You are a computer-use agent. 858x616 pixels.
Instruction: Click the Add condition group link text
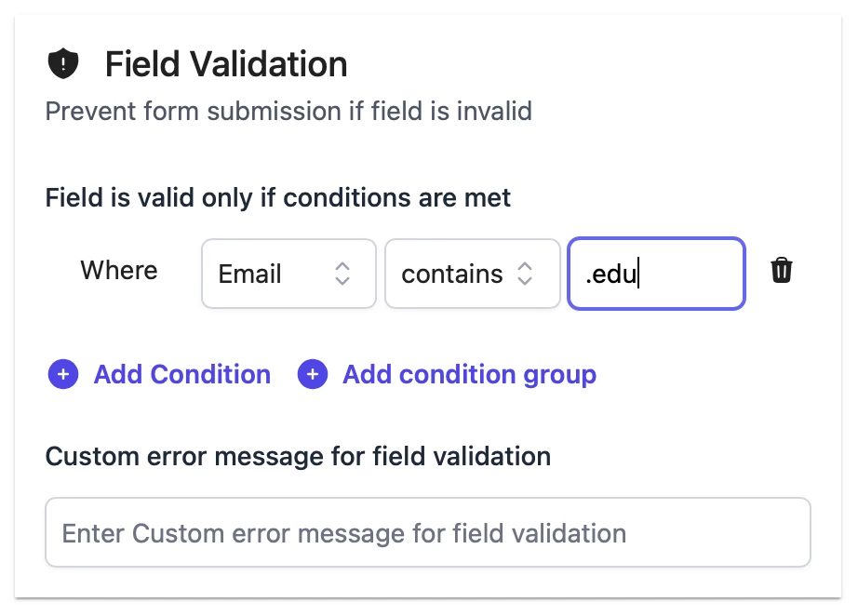click(470, 375)
